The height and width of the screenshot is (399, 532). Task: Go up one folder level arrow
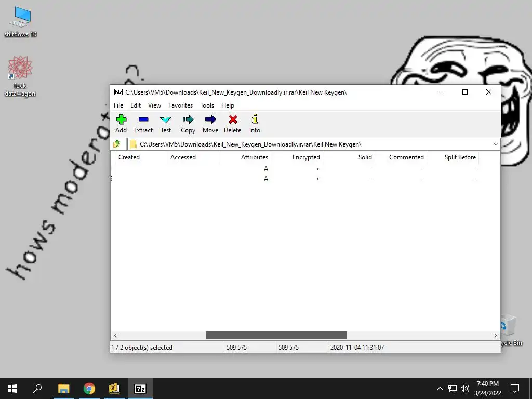pos(117,144)
